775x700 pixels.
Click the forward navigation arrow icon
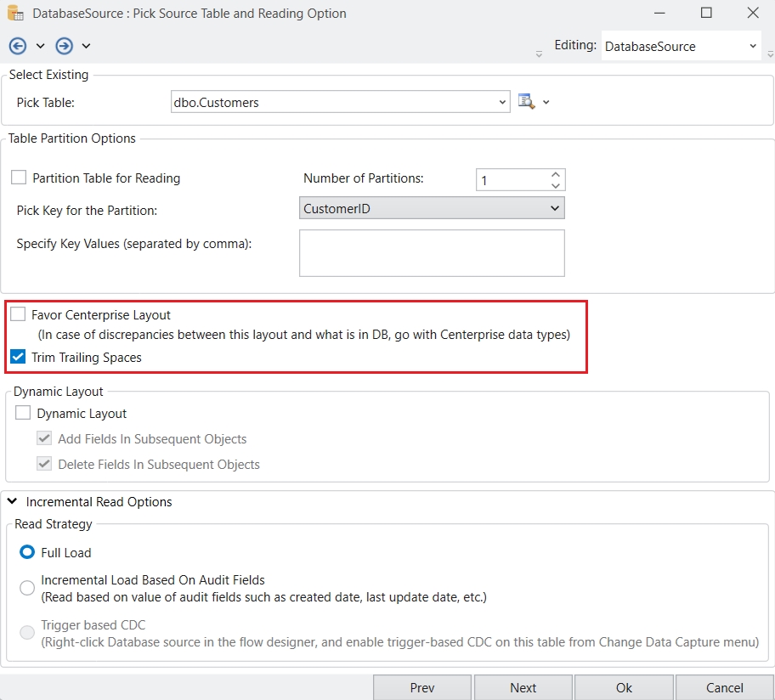pos(65,46)
